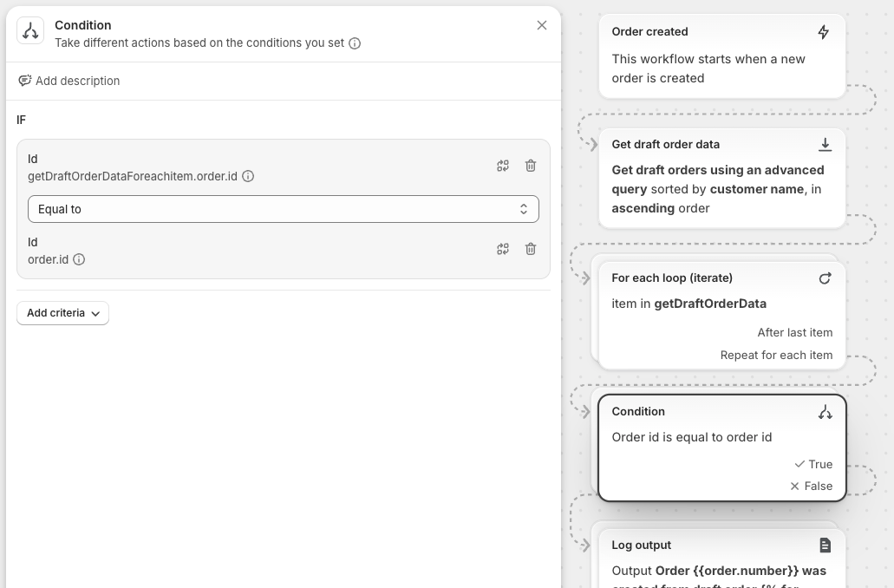Open the Equal to operator dropdown

click(283, 209)
